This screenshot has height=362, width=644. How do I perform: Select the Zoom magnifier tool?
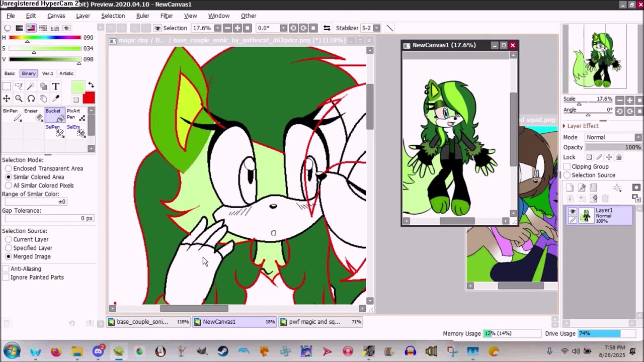(x=19, y=99)
